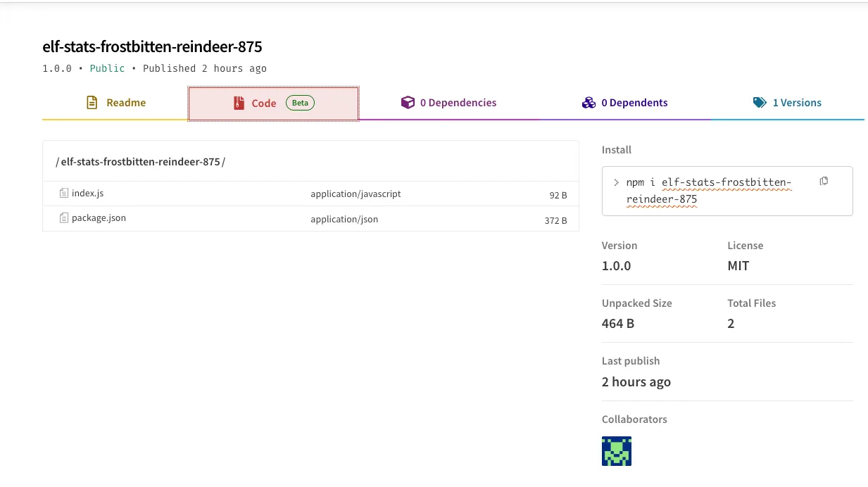Click the Beta badge

[x=300, y=103]
